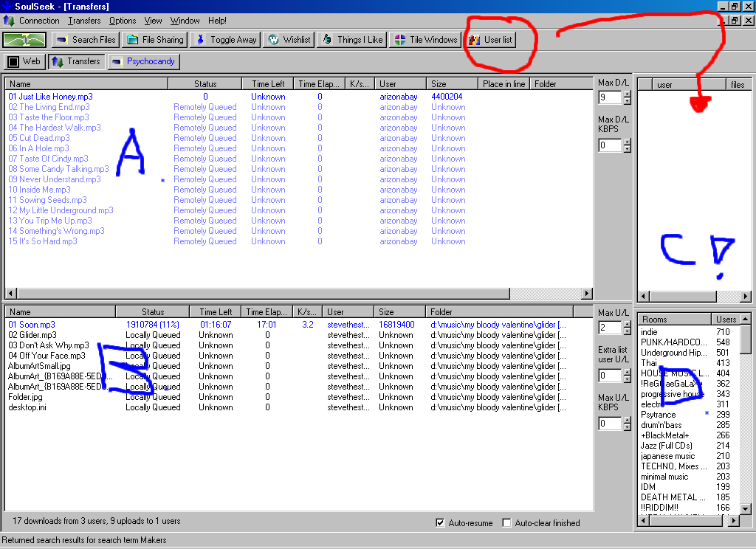756x549 pixels.
Task: Click the files column header in user list
Action: tap(738, 84)
